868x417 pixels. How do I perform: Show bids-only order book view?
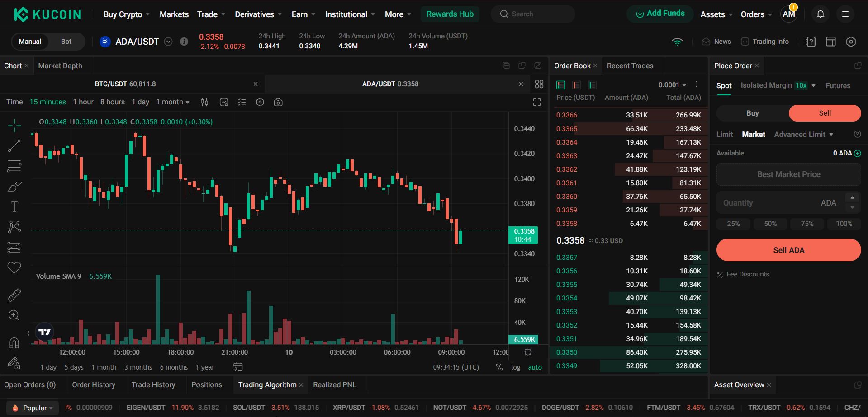coord(593,85)
